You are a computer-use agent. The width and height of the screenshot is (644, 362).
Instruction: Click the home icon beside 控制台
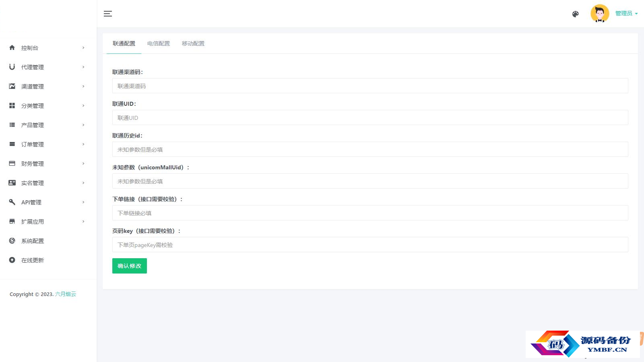click(12, 47)
